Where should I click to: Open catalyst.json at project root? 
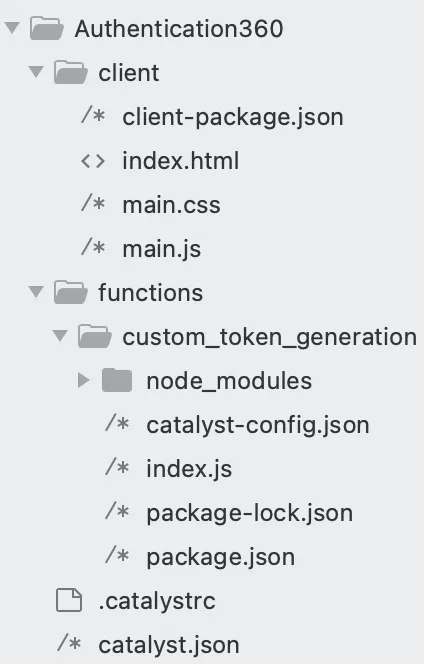click(169, 646)
